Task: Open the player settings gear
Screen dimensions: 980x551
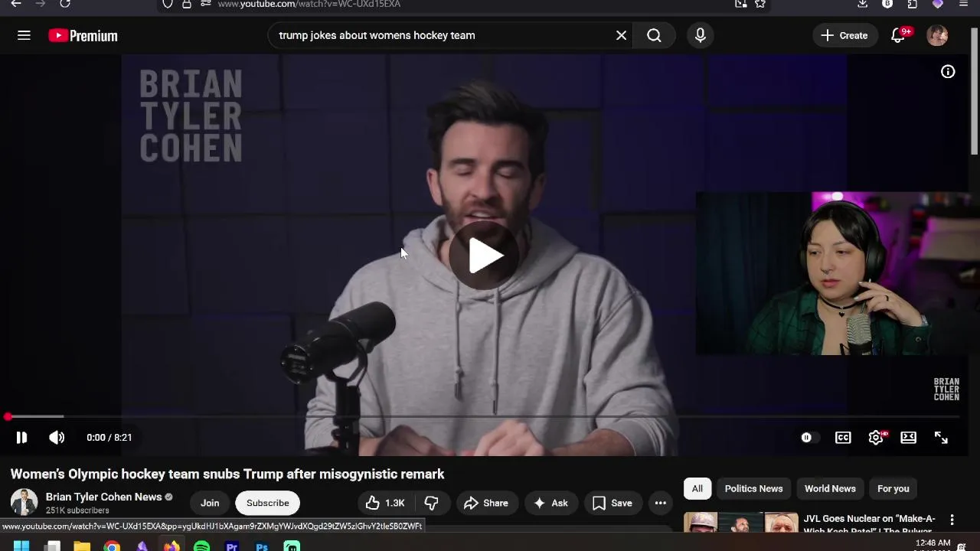Action: click(876, 438)
